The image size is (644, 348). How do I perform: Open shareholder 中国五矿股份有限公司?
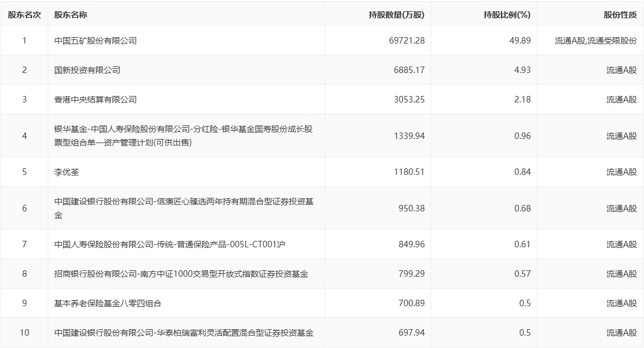pyautogui.click(x=95, y=41)
